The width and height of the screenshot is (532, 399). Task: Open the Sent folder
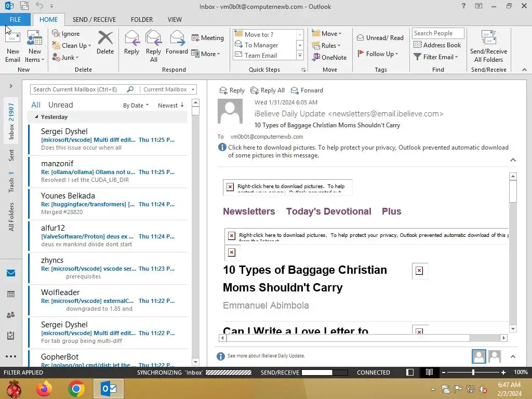tap(11, 155)
